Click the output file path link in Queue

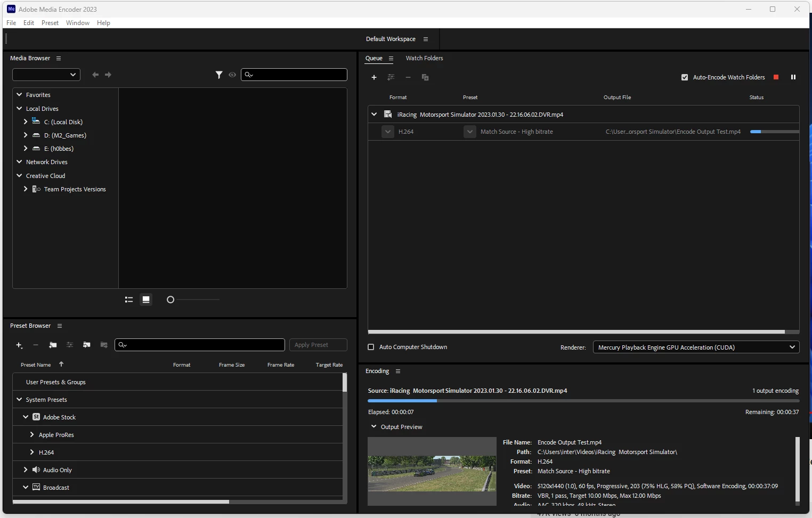click(673, 132)
